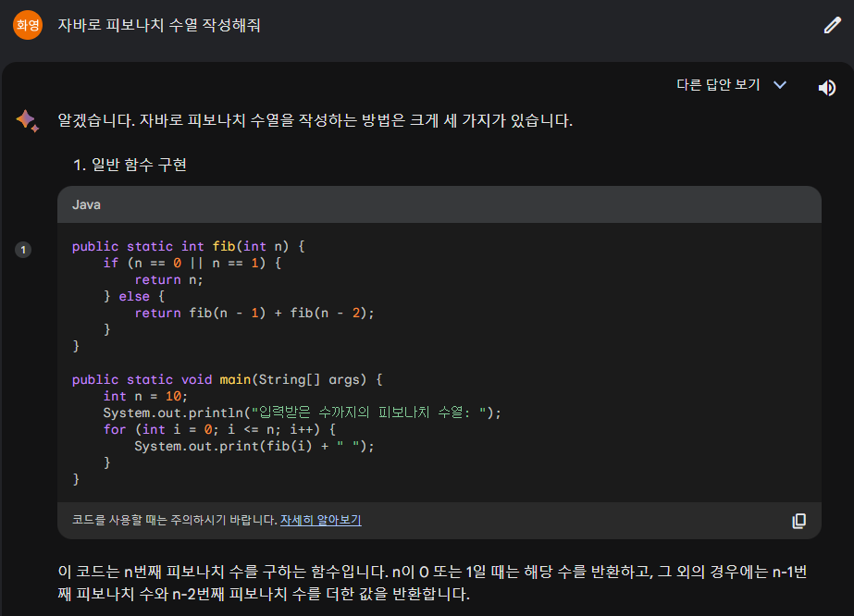This screenshot has width=854, height=616.
Task: Click the for loop code line
Action: point(219,430)
